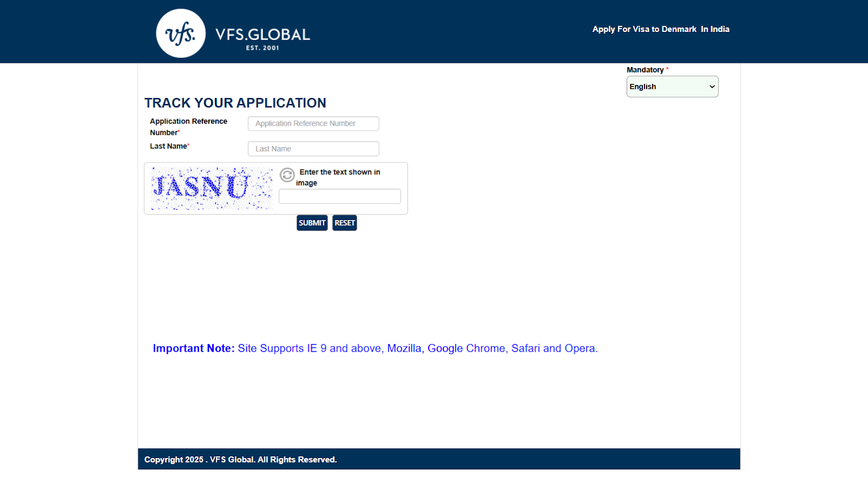This screenshot has height=484, width=868.
Task: Focus the Application Reference Number field
Action: pyautogui.click(x=314, y=124)
